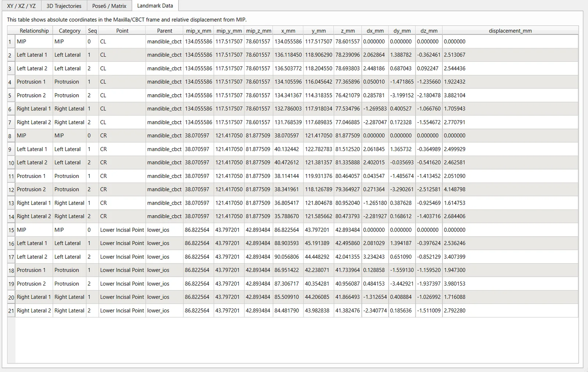Image resolution: width=588 pixels, height=372 pixels.
Task: Click dy_mm value -3.442921
Action: click(x=402, y=283)
